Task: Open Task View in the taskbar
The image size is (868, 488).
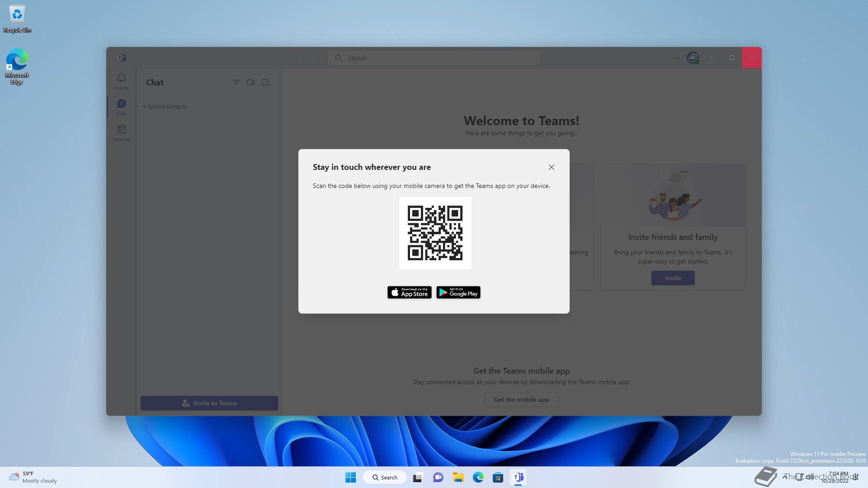Action: (418, 477)
